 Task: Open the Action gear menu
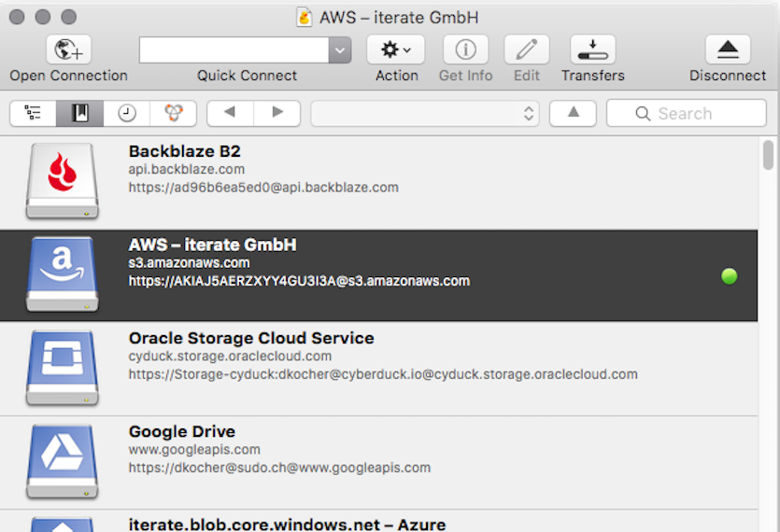[x=395, y=49]
